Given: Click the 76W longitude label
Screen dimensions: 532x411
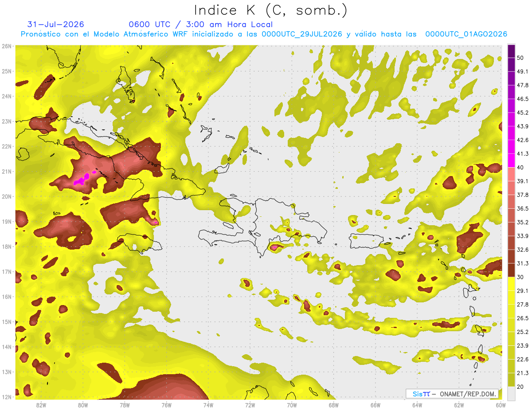Looking at the screenshot, I should pyautogui.click(x=167, y=405).
